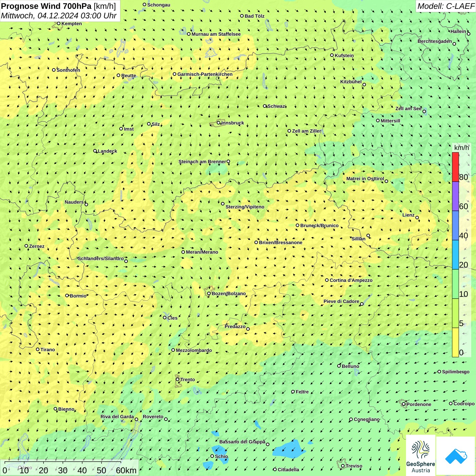Click the Innsbruck city marker
This screenshot has height=476, width=476.
click(x=219, y=123)
